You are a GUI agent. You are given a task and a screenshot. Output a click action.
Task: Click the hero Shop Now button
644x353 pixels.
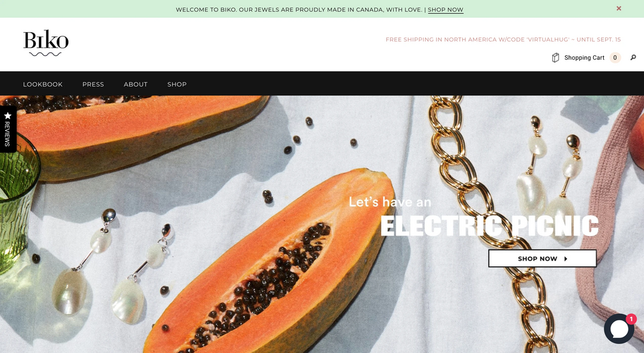(542, 258)
